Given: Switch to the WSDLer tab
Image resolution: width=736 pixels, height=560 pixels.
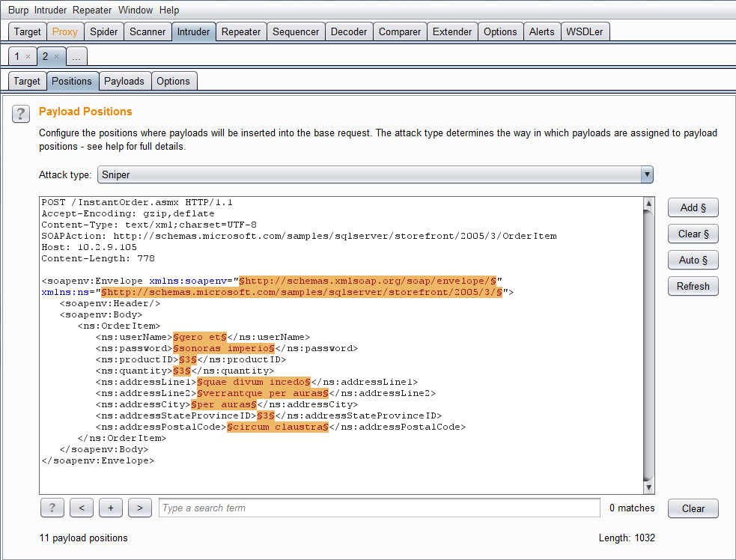Looking at the screenshot, I should [585, 32].
